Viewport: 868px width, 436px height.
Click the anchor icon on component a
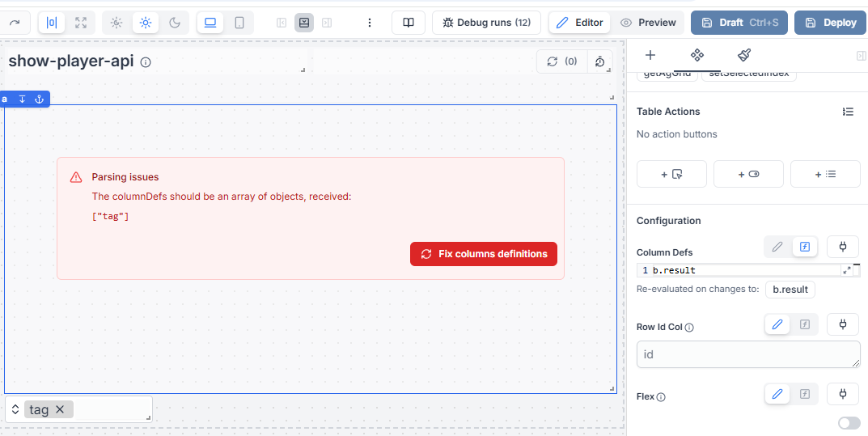(39, 99)
